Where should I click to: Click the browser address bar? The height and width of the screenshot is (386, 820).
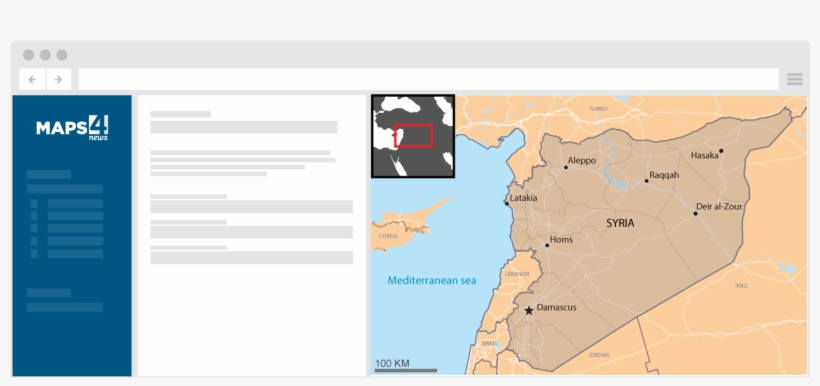pos(428,80)
